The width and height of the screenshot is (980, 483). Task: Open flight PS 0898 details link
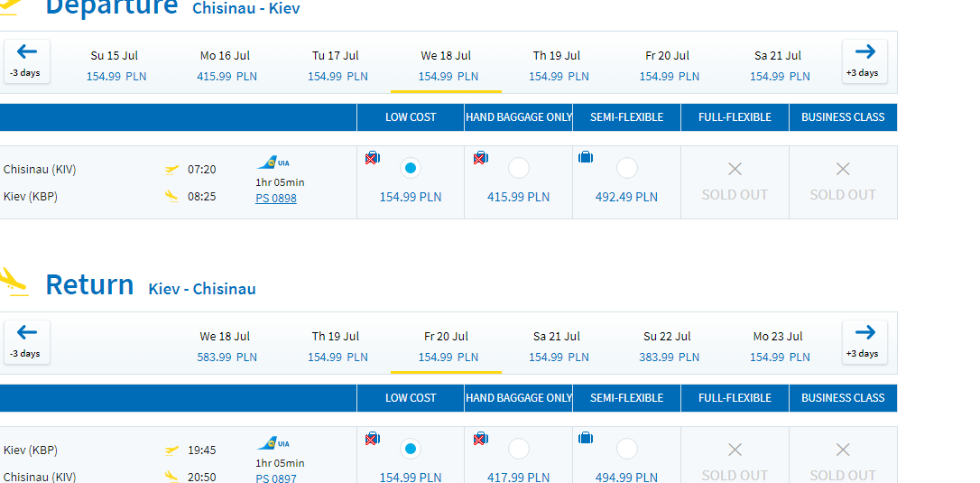pos(275,199)
